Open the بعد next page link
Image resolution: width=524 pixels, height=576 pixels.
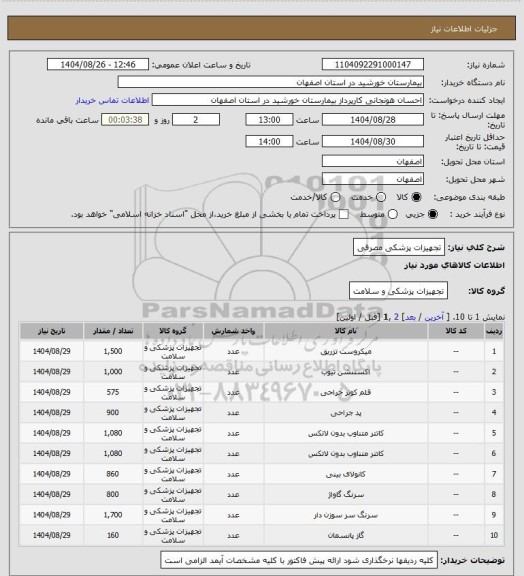tap(410, 317)
